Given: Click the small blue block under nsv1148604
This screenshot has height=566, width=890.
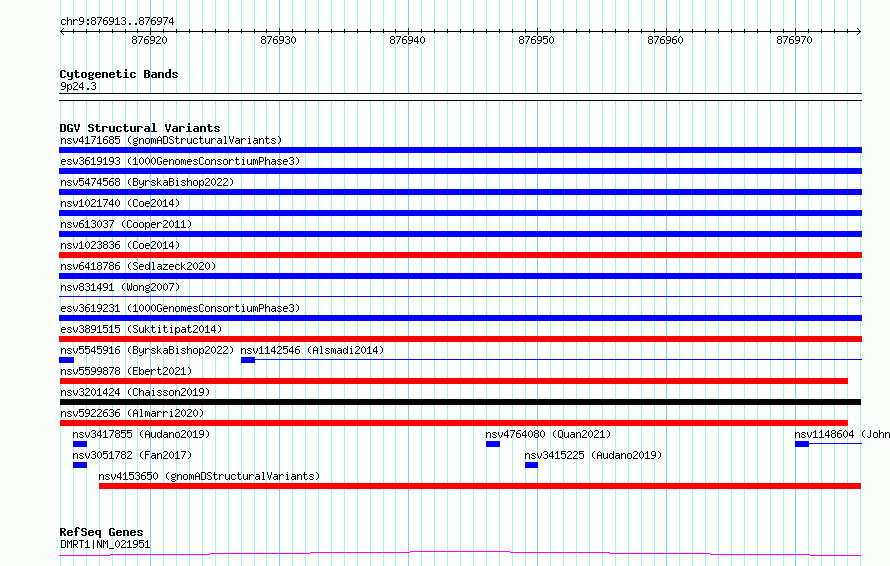Looking at the screenshot, I should [x=802, y=444].
